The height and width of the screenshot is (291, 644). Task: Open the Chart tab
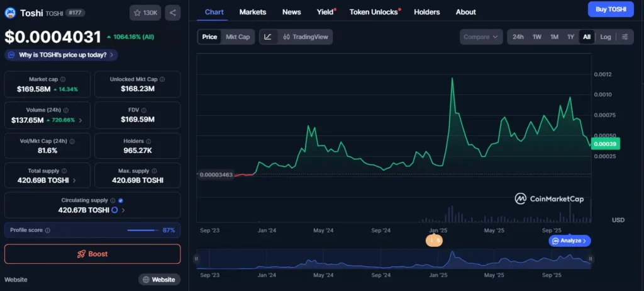tap(214, 12)
